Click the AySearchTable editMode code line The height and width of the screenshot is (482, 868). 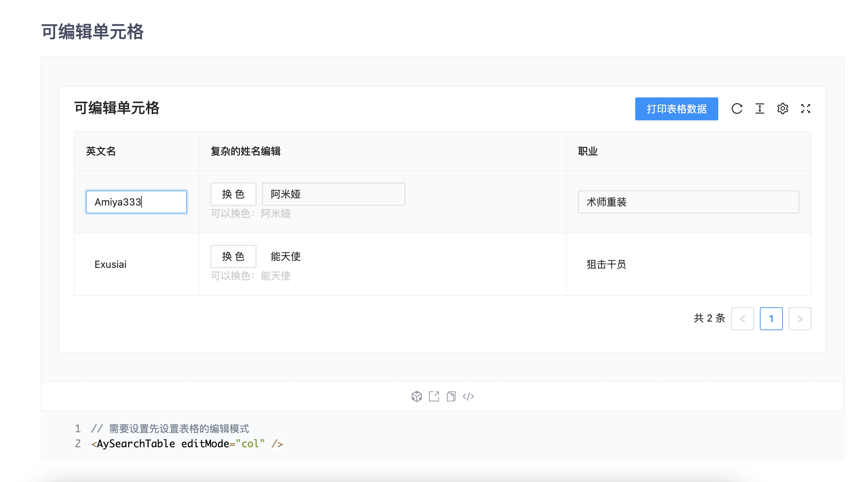click(187, 444)
